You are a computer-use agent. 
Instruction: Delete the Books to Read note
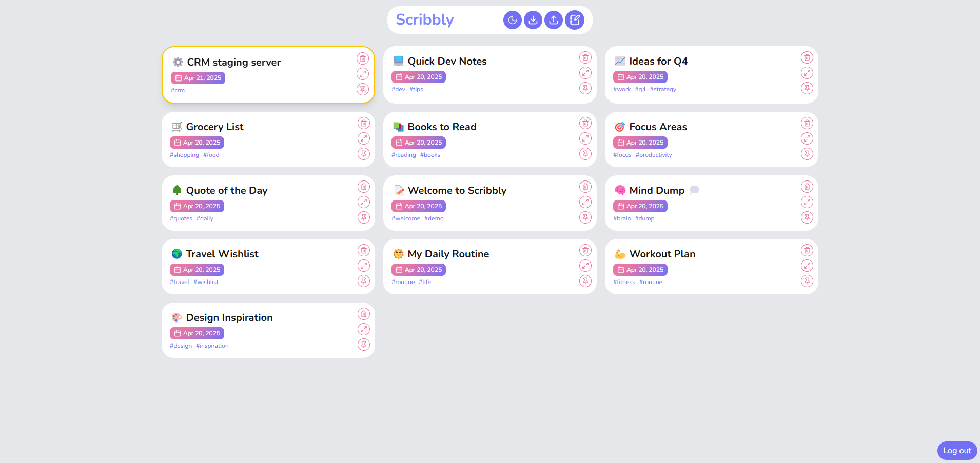585,123
